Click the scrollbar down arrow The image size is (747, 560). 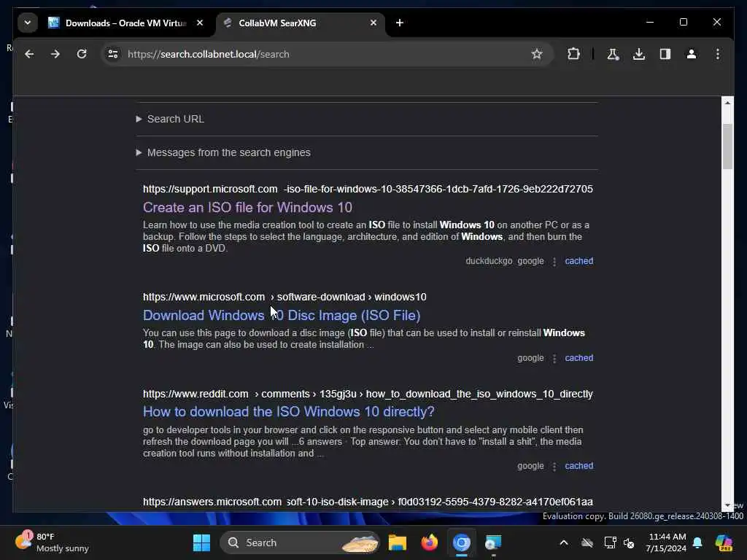[x=727, y=505]
